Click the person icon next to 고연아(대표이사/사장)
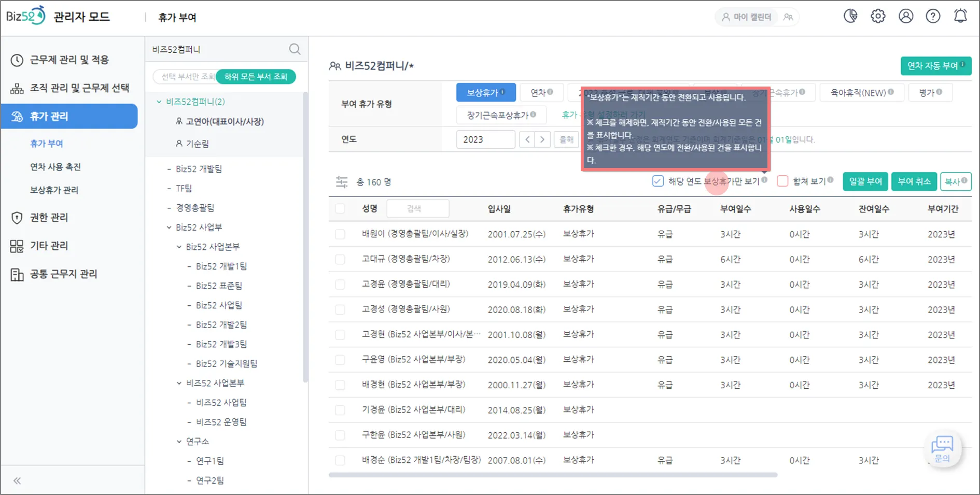The height and width of the screenshot is (495, 980). tap(179, 121)
